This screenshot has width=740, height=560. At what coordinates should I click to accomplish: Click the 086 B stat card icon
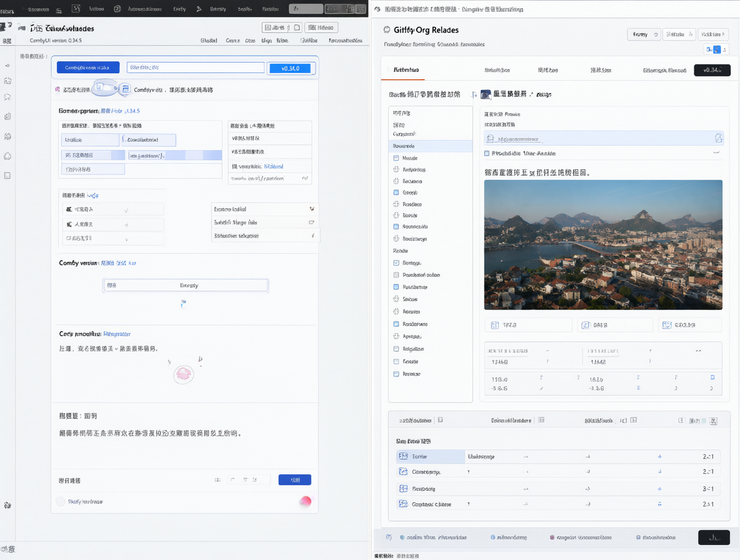tap(586, 325)
